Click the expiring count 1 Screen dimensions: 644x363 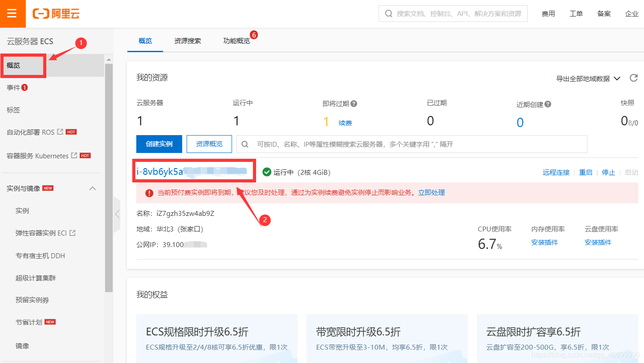pyautogui.click(x=326, y=122)
